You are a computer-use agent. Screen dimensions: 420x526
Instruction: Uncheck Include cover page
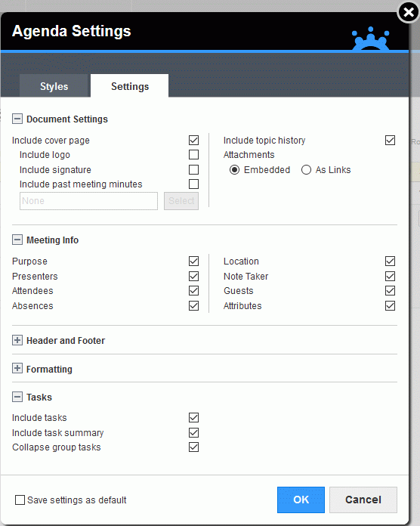coord(193,141)
